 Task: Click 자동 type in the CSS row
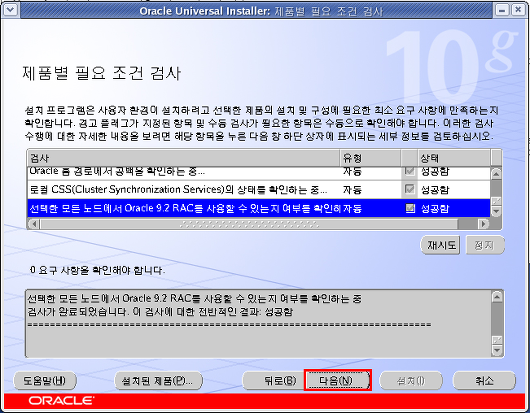[352, 190]
